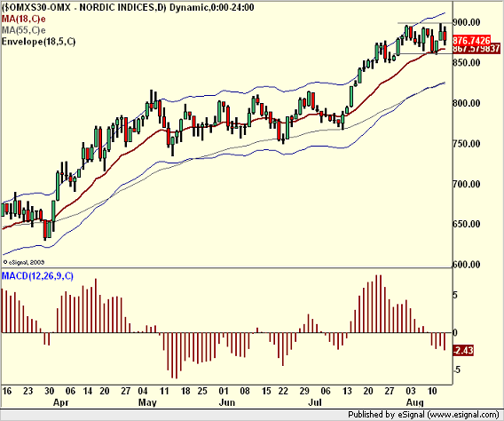This screenshot has height=421, width=504.
Task: Click the red 876.7426 price tag
Action: tap(471, 41)
